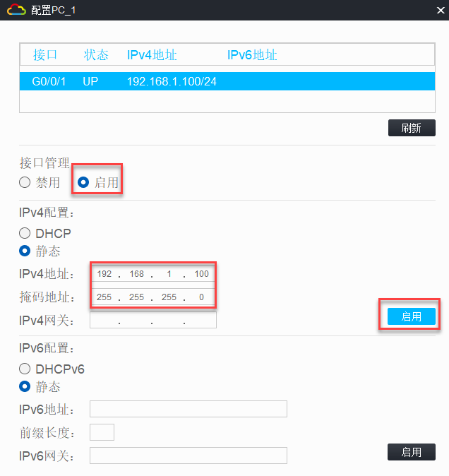
Task: Select the 禁用 interface radio button
Action: point(25,182)
